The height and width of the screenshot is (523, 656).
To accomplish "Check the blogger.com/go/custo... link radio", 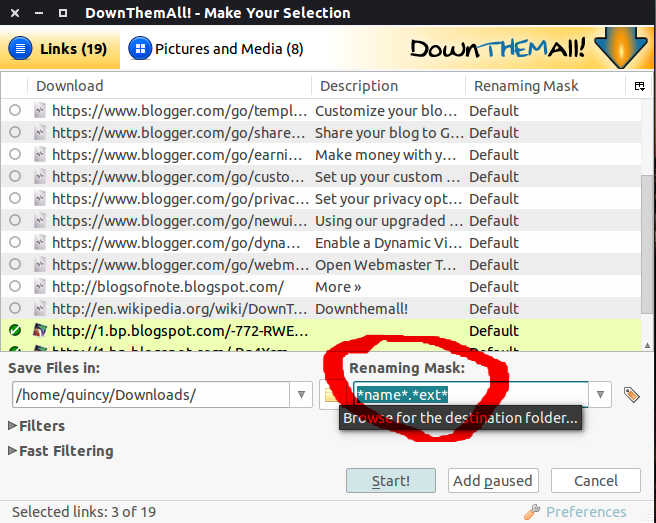I will (15, 177).
